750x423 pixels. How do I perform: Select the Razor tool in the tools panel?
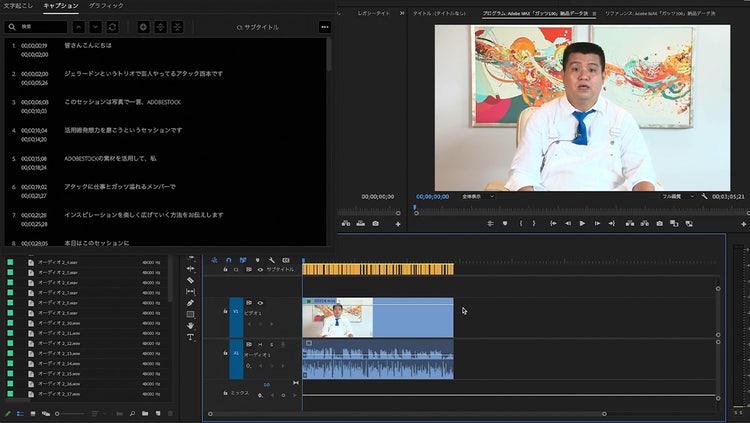190,280
